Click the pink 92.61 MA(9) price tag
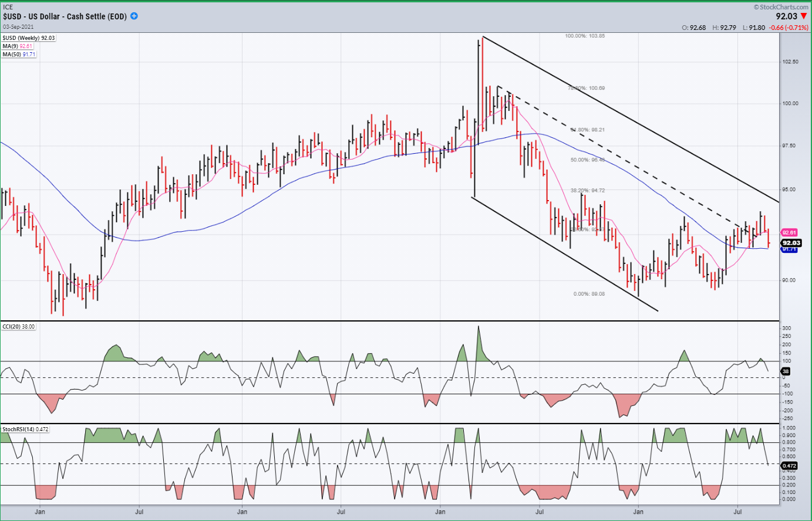 (x=789, y=232)
